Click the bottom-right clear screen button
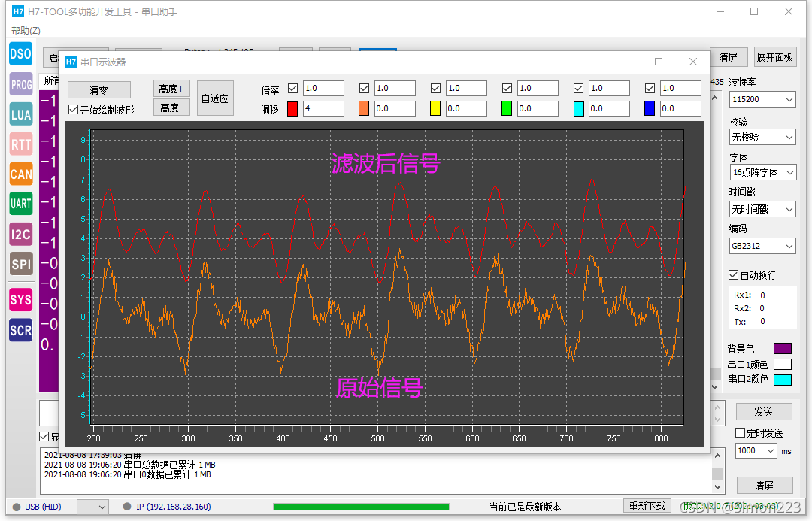 [x=765, y=485]
